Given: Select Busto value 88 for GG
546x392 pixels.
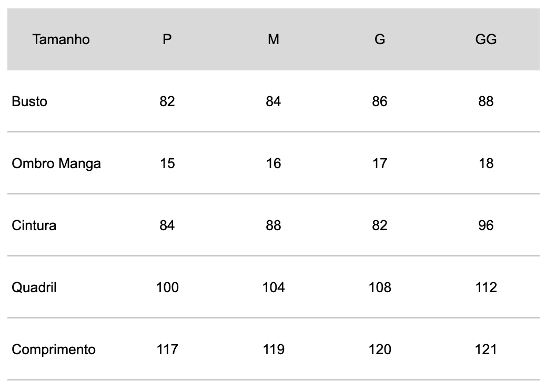Looking at the screenshot, I should click(486, 101).
